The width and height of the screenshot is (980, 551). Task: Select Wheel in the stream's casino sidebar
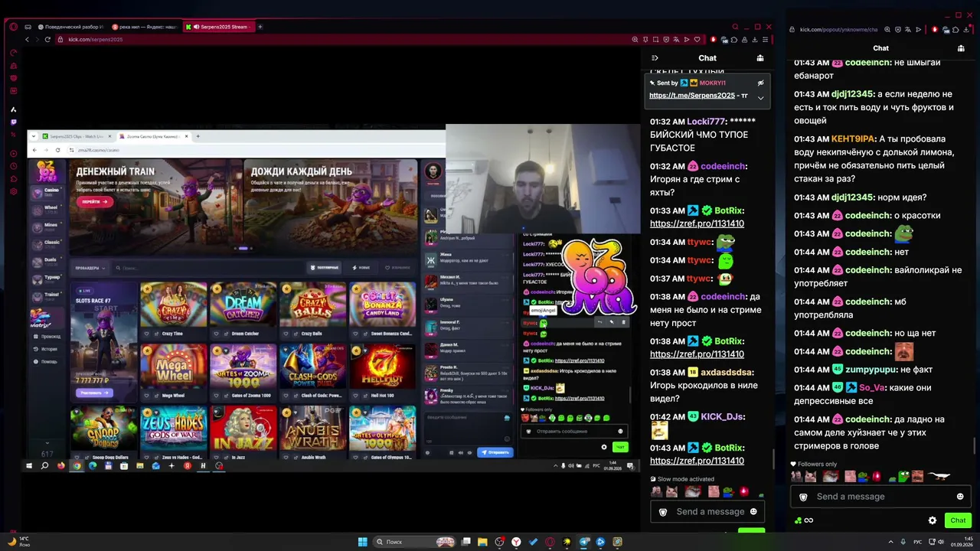click(x=46, y=208)
